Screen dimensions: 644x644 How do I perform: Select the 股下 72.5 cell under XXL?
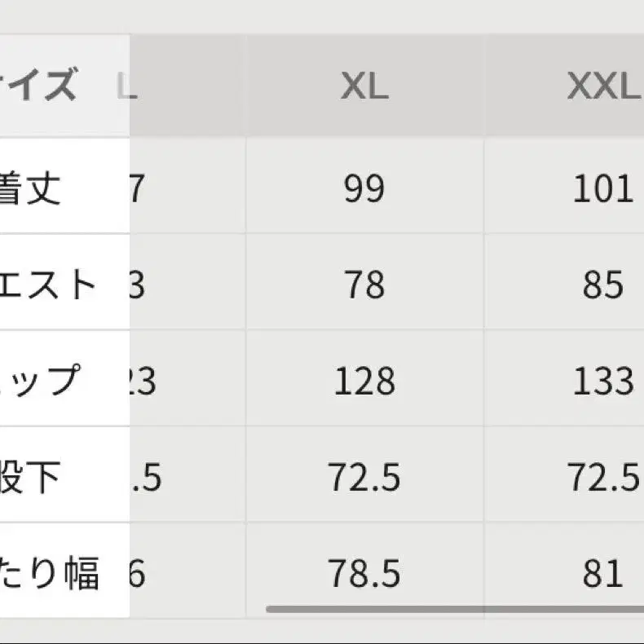[602, 478]
